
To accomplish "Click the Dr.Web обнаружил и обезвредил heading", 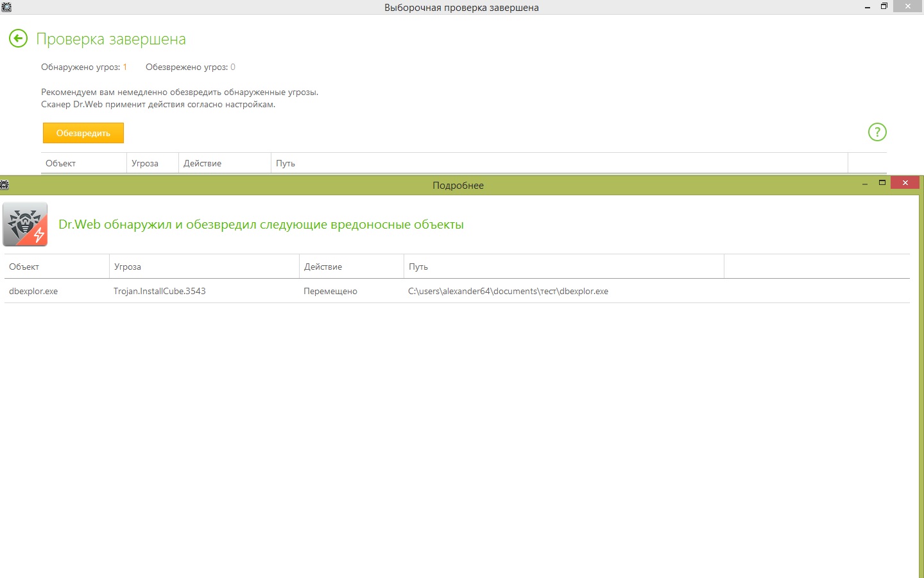I will click(x=261, y=224).
